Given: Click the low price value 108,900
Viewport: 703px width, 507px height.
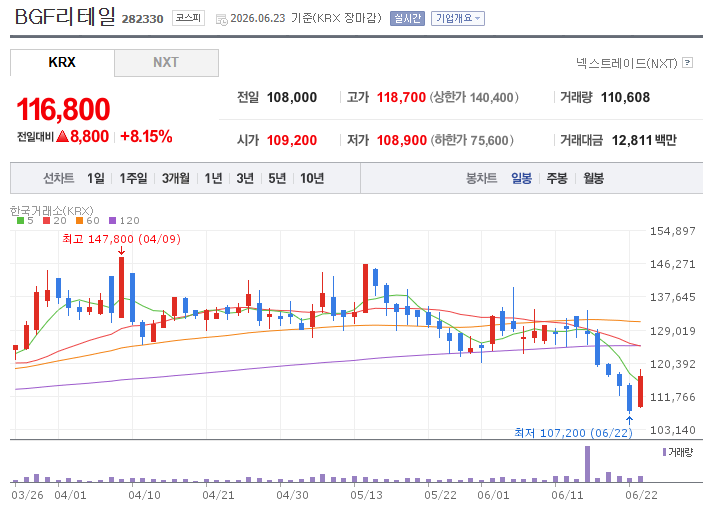Looking at the screenshot, I should [x=402, y=140].
